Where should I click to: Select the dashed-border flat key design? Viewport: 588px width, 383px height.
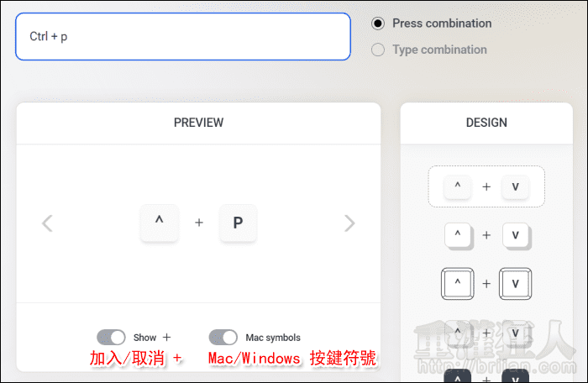[486, 186]
